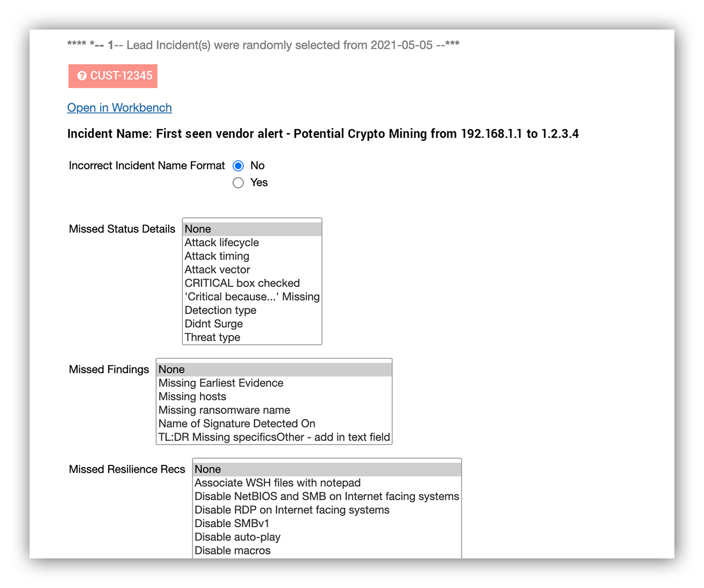Select Attack lifecycle option
704x588 pixels.
[252, 243]
